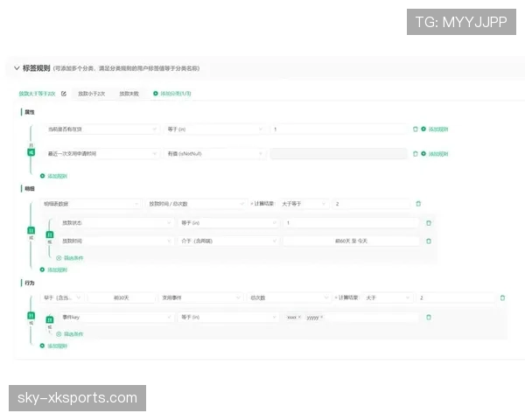Delete the 最近一次支用申请时间 rule row
The width and height of the screenshot is (525, 420).
pos(415,153)
